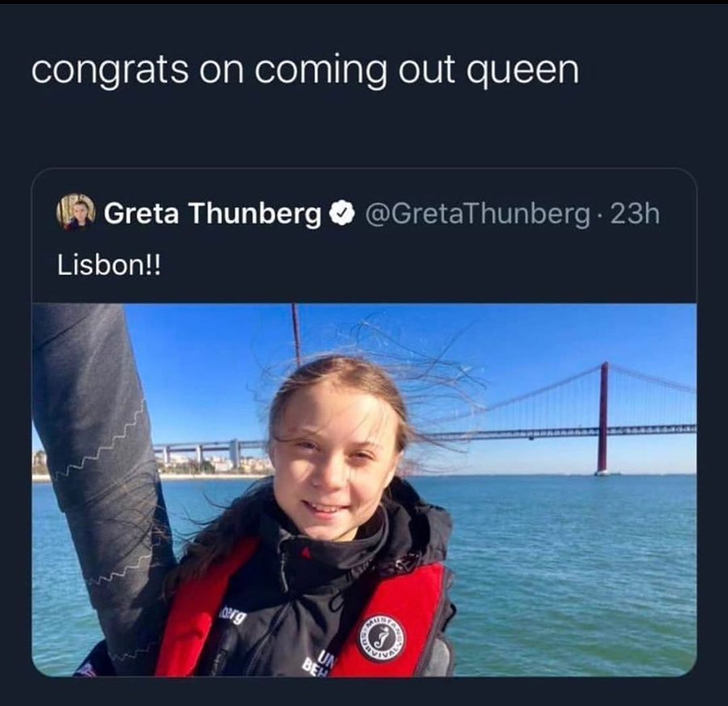Open the 23h timestamp
This screenshot has width=728, height=706.
[x=635, y=213]
